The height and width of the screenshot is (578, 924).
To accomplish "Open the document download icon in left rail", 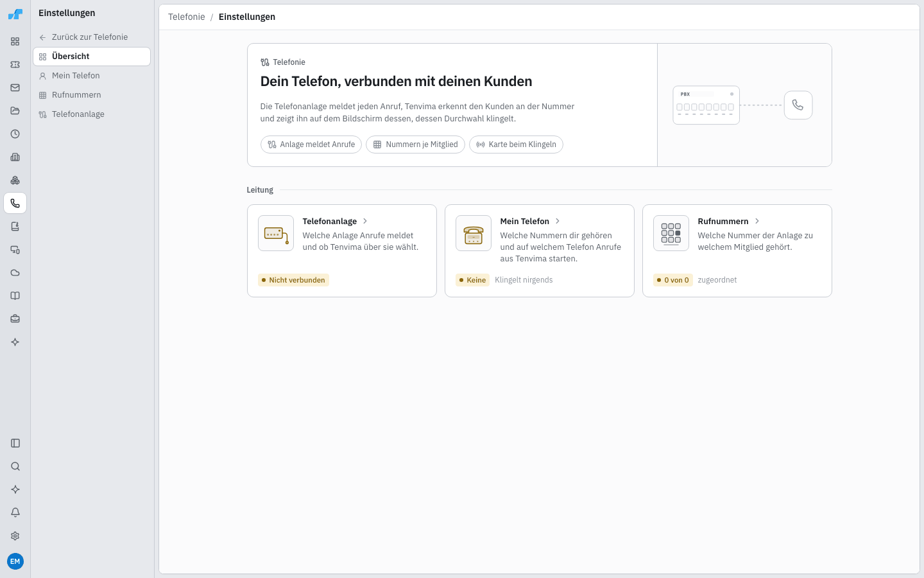I will 15,227.
